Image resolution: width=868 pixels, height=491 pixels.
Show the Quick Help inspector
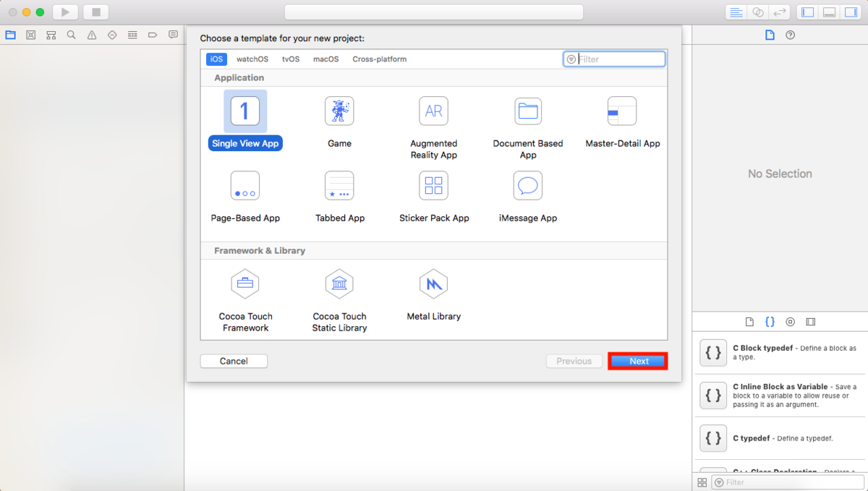[x=790, y=35]
